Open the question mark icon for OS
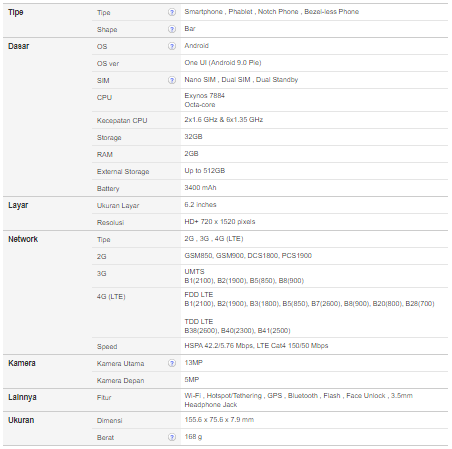Image resolution: width=452 pixels, height=449 pixels. coord(172,46)
